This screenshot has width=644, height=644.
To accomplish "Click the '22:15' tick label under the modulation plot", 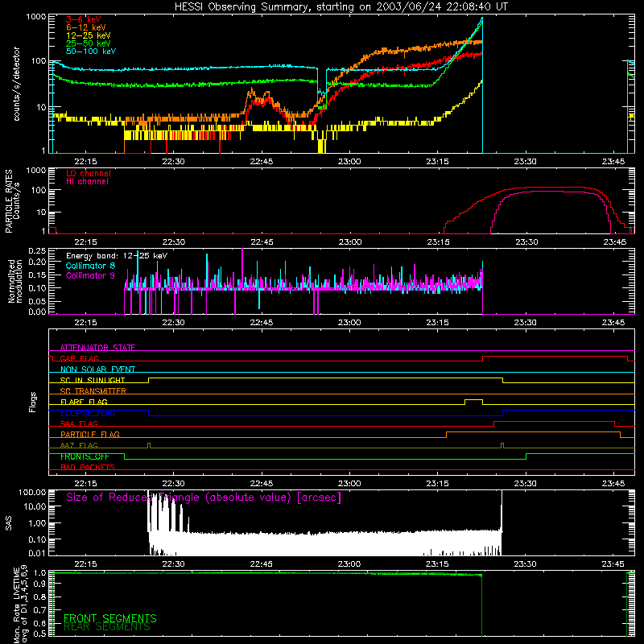I will (85, 323).
